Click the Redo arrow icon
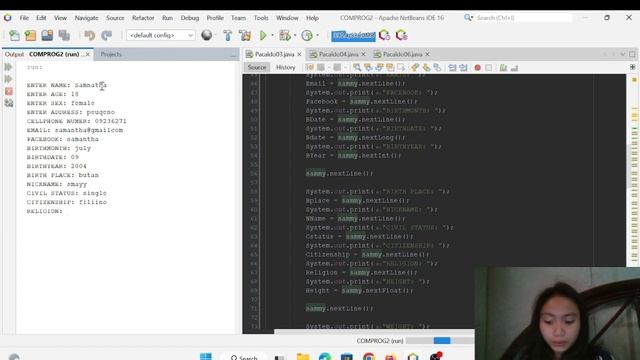Image resolution: width=640 pixels, height=360 pixels. click(x=107, y=36)
